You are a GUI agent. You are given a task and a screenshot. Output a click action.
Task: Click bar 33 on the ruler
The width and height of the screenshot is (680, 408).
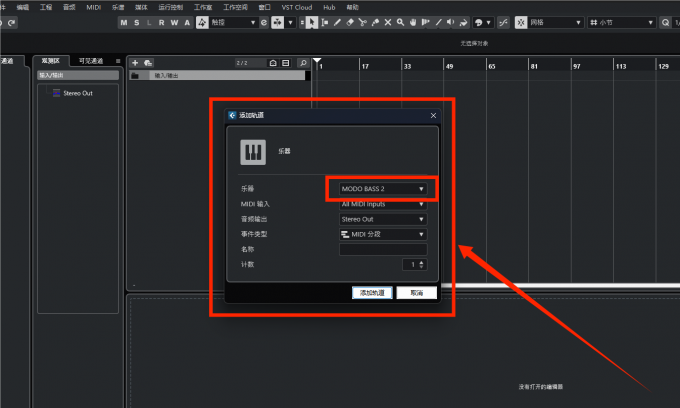point(407,66)
